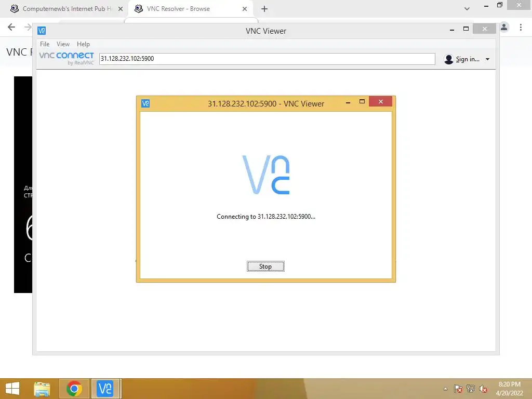Open the Action Center flag icon
Image resolution: width=532 pixels, height=399 pixels.
[458, 389]
